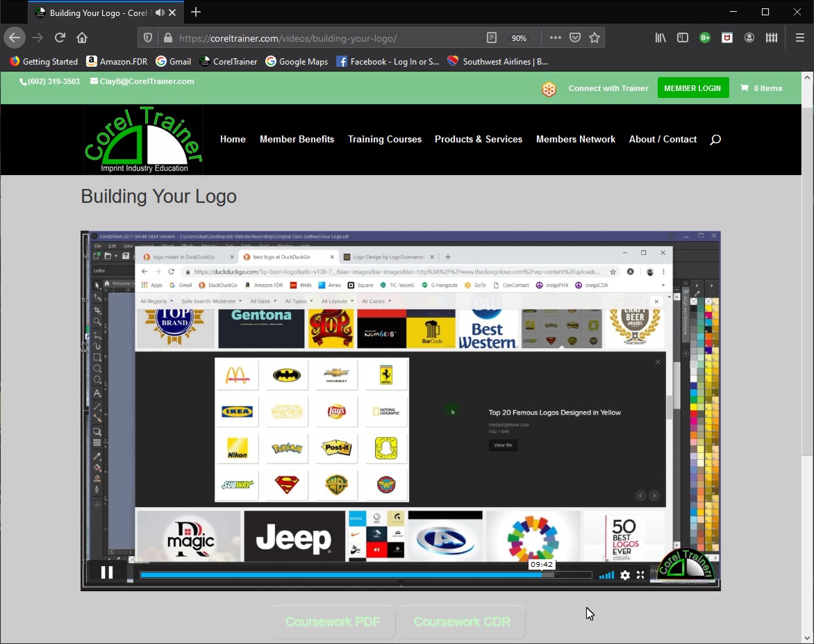Show the sidebars icon in toolbar
Image resolution: width=814 pixels, height=644 pixels.
click(x=683, y=38)
